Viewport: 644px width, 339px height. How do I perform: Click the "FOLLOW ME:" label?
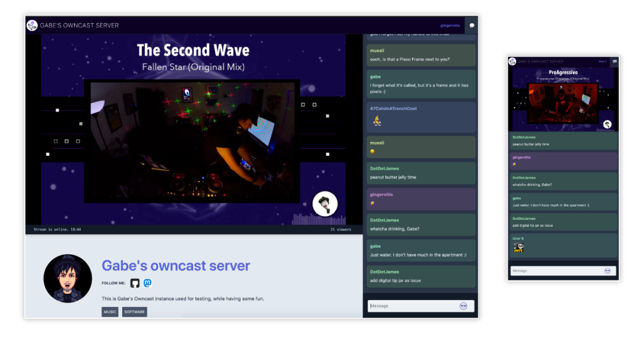pyautogui.click(x=113, y=283)
